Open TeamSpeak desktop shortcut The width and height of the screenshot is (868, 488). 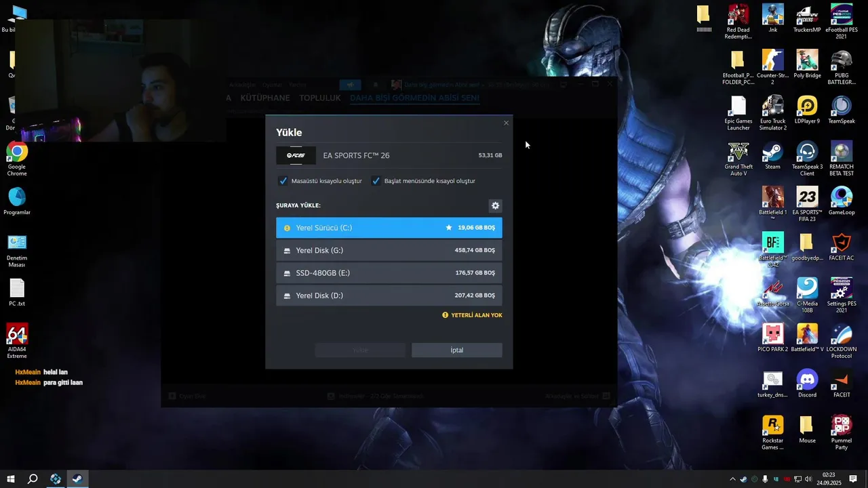point(842,110)
